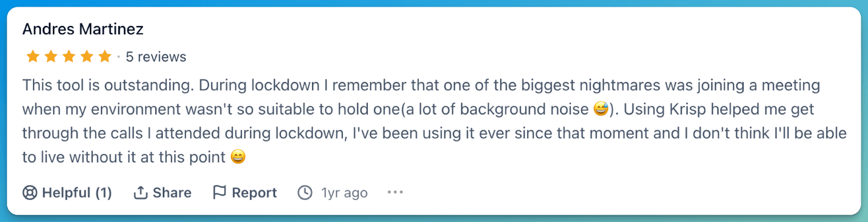Click the fourth orange rating star
868x222 pixels.
click(x=87, y=56)
